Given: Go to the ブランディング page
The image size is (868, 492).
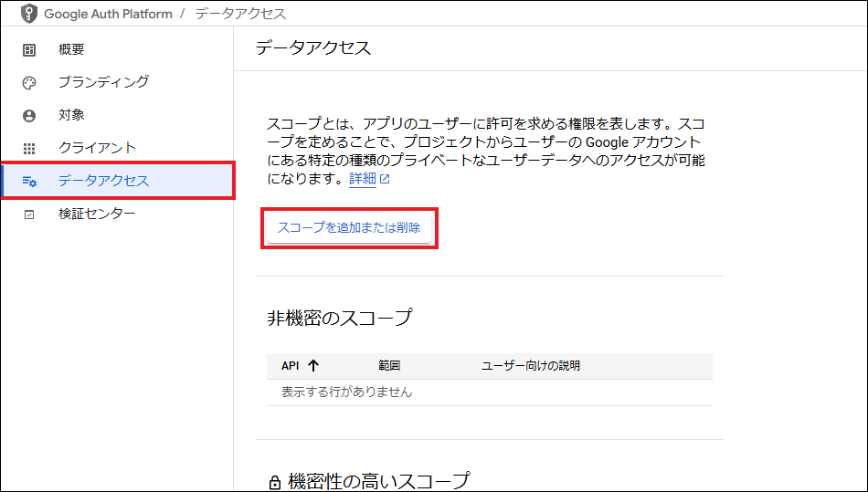Looking at the screenshot, I should (x=103, y=82).
